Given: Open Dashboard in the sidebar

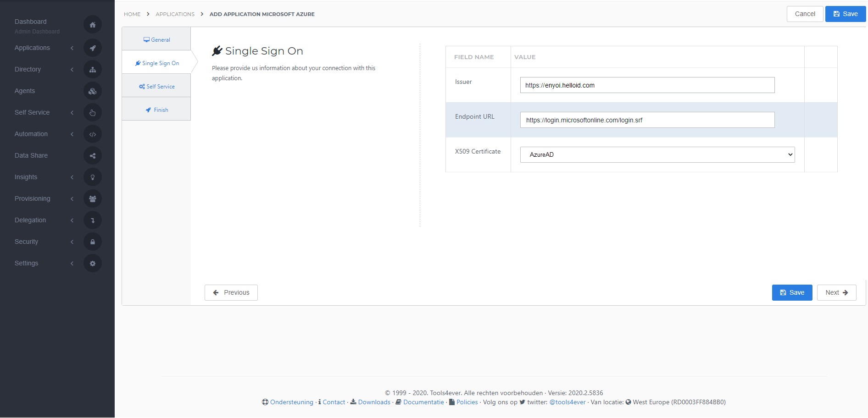Looking at the screenshot, I should [31, 22].
